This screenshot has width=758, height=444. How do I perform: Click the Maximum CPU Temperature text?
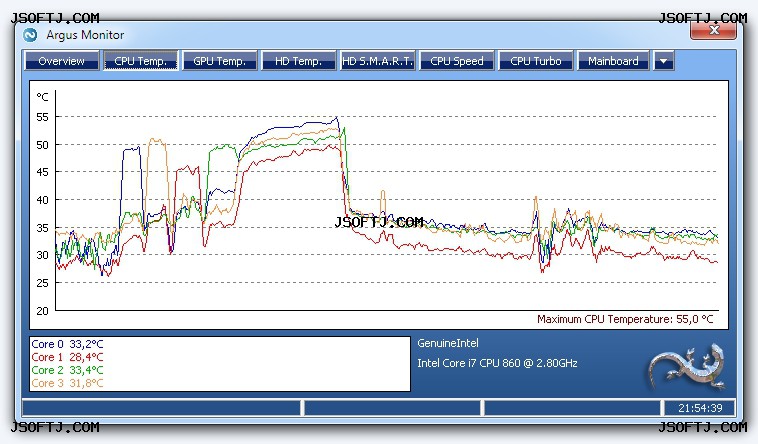point(625,319)
